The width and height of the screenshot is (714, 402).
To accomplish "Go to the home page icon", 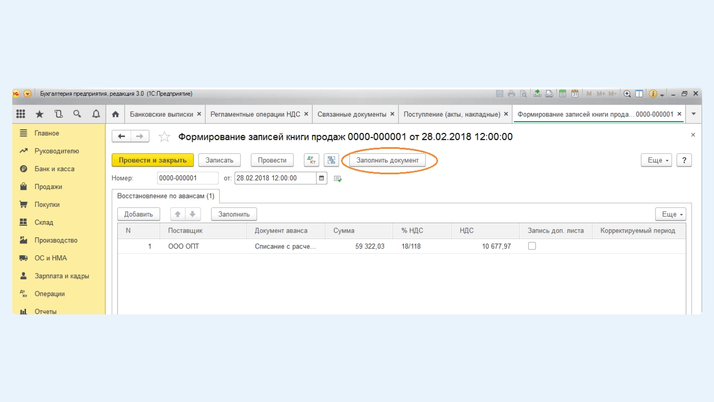I will click(x=115, y=114).
